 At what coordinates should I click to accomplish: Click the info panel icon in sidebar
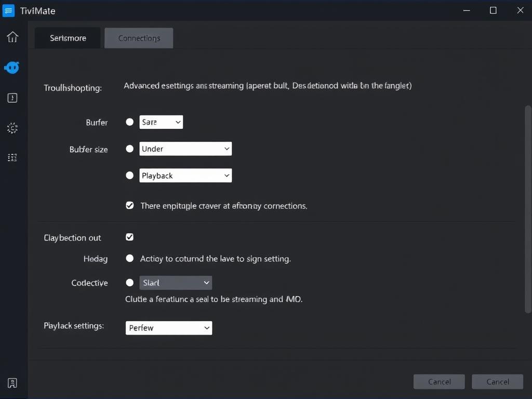(x=12, y=98)
